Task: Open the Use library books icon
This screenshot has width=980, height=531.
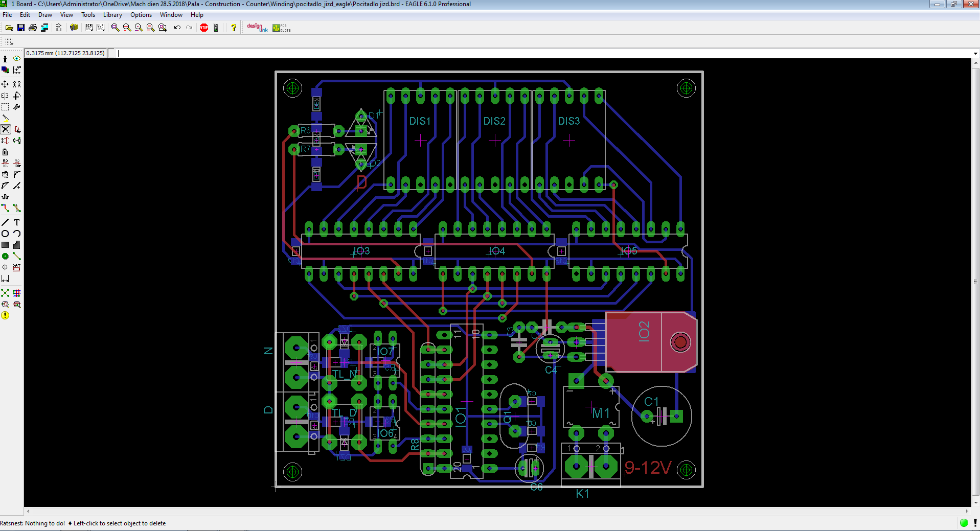Action: pos(74,28)
